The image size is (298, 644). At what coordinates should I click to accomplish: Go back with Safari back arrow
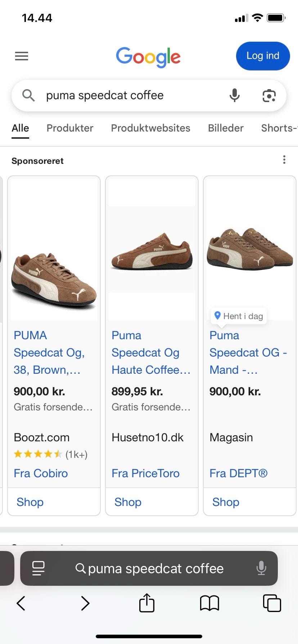(x=21, y=603)
